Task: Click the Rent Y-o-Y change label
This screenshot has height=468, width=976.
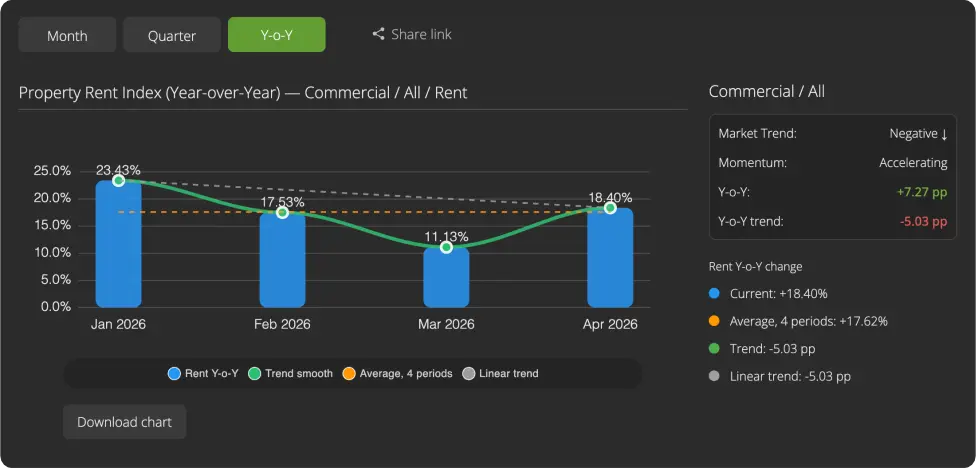Action: 756,266
